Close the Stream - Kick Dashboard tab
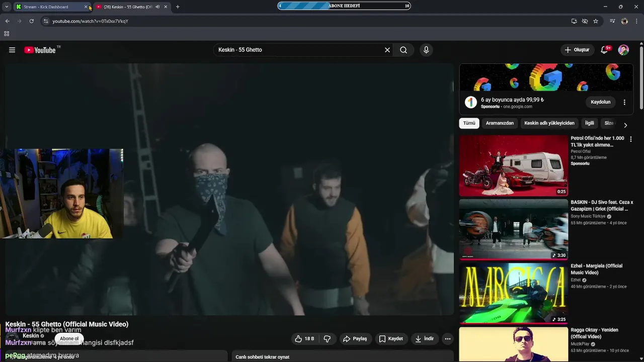The image size is (644, 362). (86, 7)
